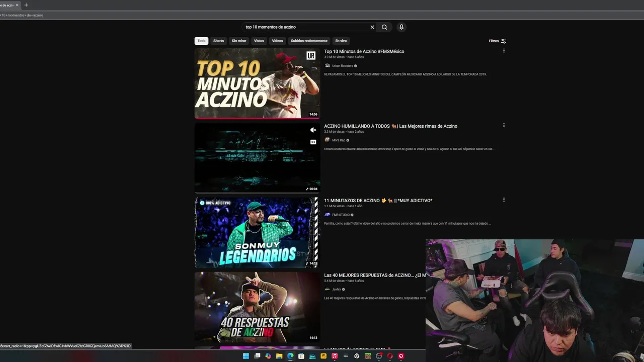The height and width of the screenshot is (362, 644).
Task: Select the Shorts filter chip
Action: [218, 41]
